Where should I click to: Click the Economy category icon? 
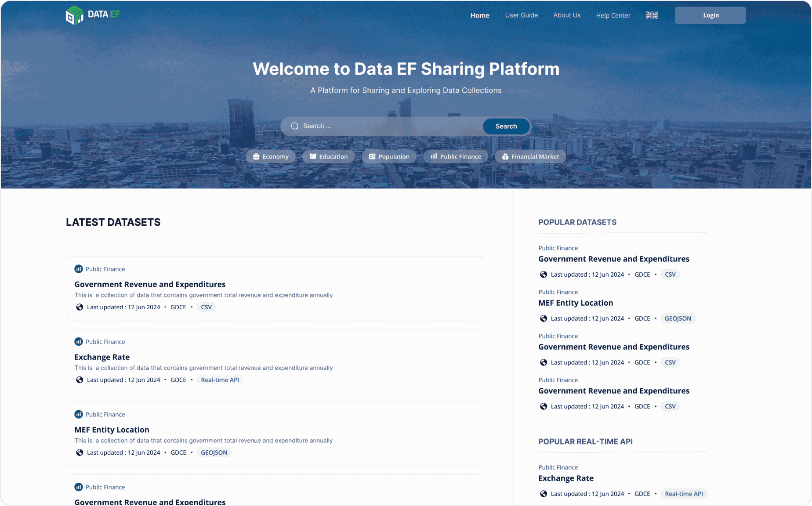(x=256, y=157)
